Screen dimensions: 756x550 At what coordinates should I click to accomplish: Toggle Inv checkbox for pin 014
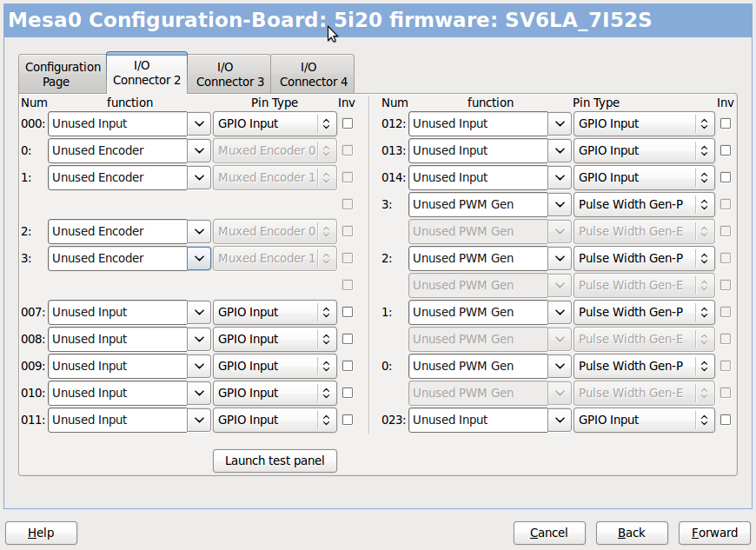click(x=725, y=177)
